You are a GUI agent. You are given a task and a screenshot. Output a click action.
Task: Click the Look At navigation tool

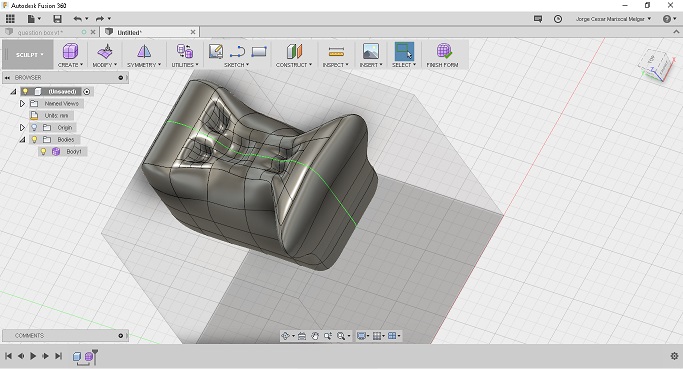[301, 335]
